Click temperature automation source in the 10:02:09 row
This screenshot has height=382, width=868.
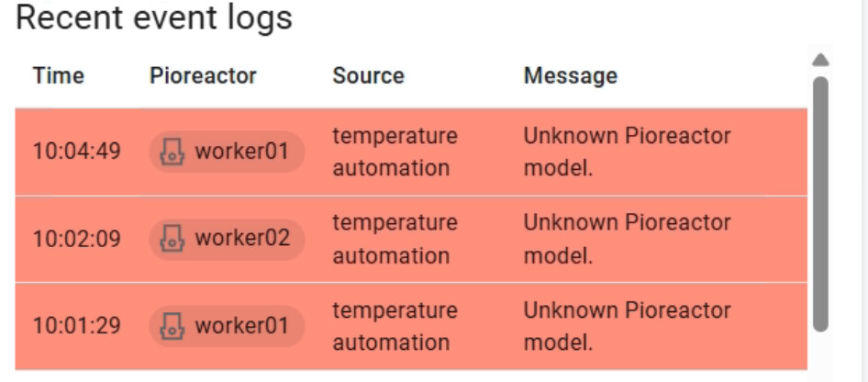(395, 239)
